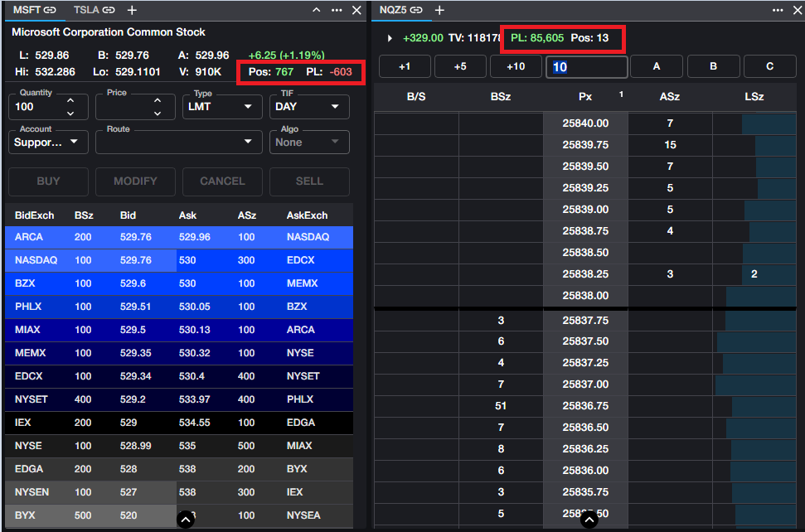Open the Account dropdown
Viewport: 805px width, 532px height.
pos(48,142)
